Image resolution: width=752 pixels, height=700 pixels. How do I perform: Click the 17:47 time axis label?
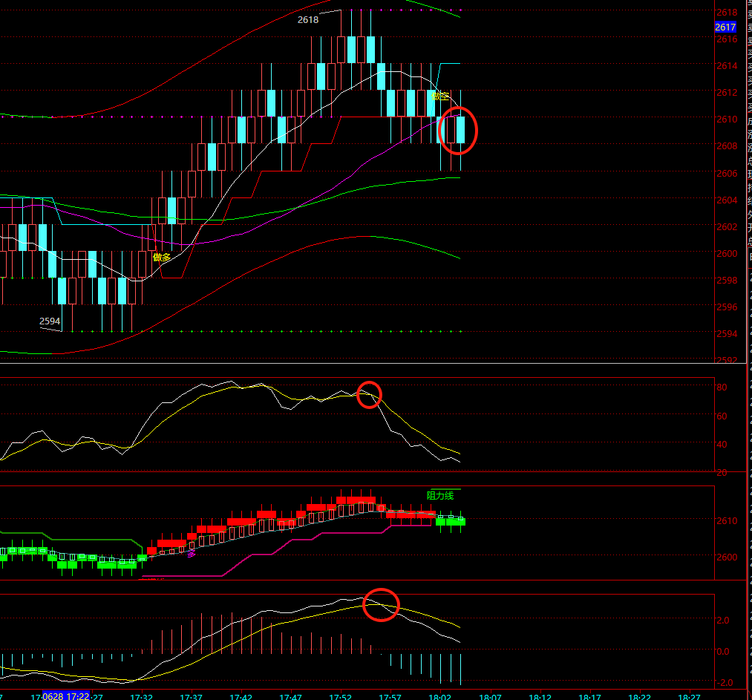tap(291, 696)
